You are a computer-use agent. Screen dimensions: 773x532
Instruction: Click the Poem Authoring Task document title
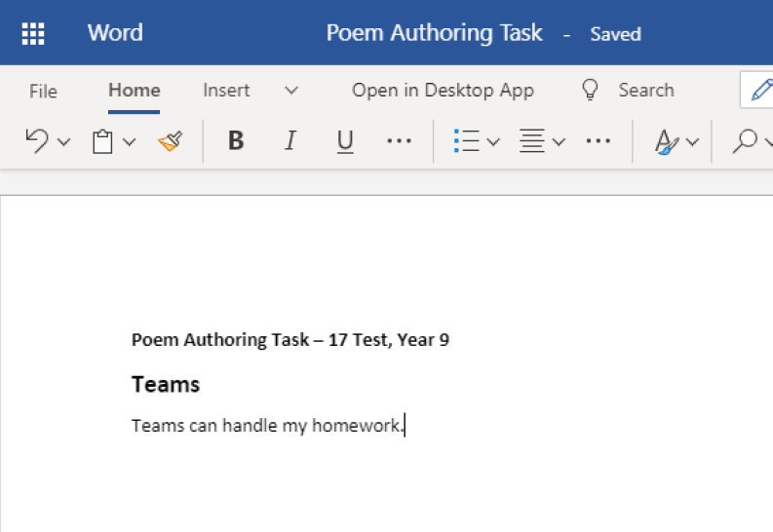(x=434, y=33)
